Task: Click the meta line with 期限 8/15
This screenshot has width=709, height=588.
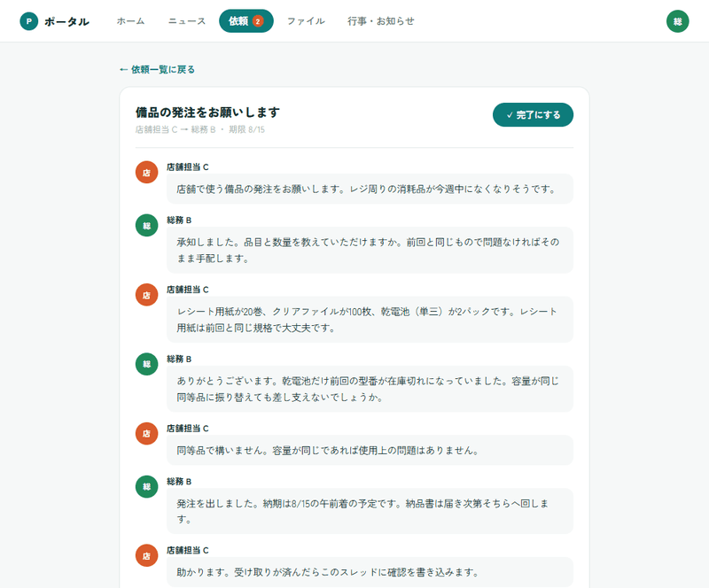Action: [200, 129]
